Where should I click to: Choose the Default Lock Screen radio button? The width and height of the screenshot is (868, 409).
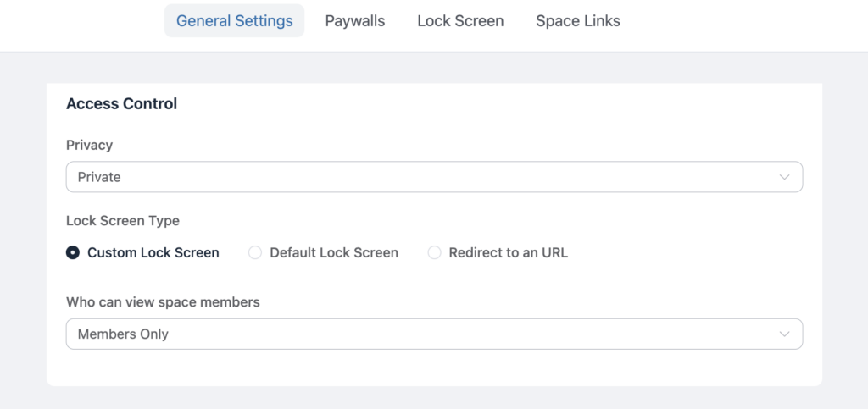coord(255,252)
